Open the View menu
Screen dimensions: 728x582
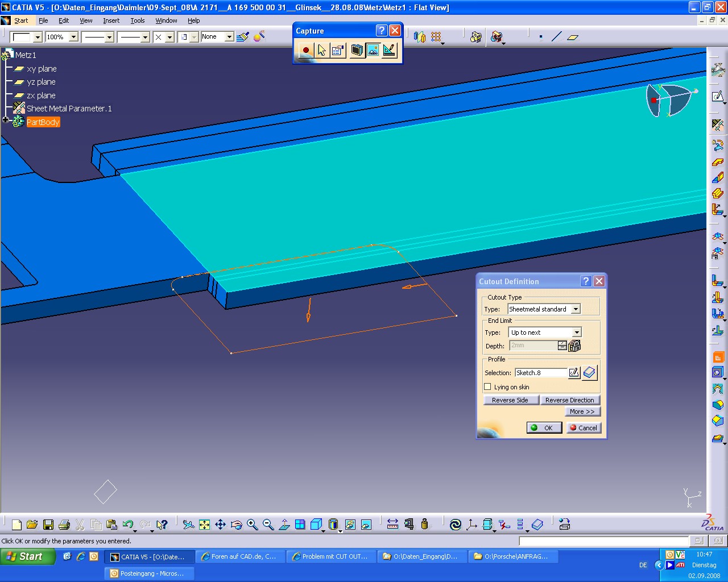click(x=86, y=20)
